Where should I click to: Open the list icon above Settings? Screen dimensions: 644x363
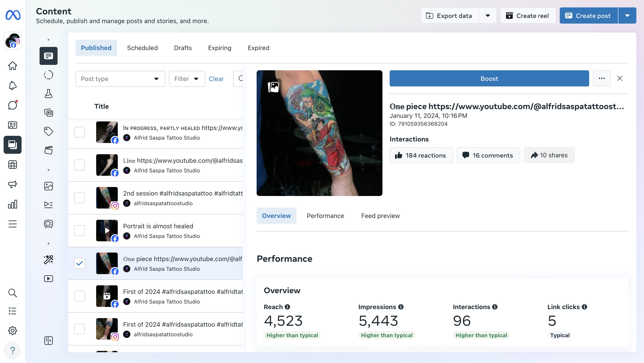(13, 311)
